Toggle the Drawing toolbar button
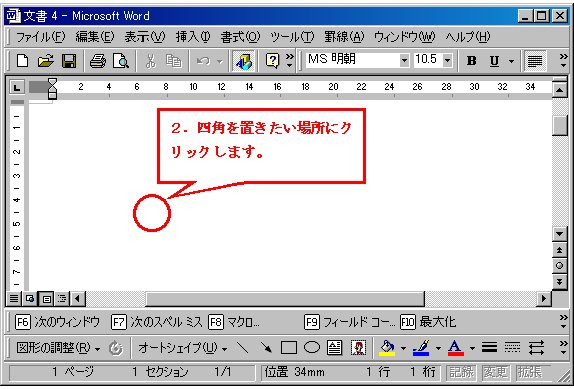This screenshot has width=574, height=389. [243, 61]
